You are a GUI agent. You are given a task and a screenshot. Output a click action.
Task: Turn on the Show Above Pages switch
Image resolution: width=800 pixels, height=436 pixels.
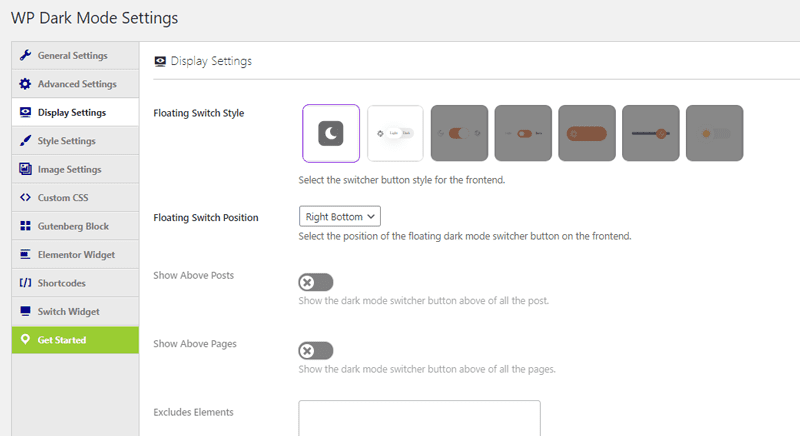(315, 351)
